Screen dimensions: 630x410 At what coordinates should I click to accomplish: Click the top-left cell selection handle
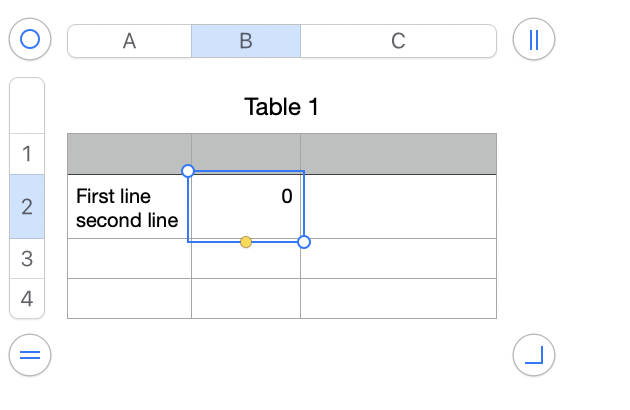tap(188, 171)
